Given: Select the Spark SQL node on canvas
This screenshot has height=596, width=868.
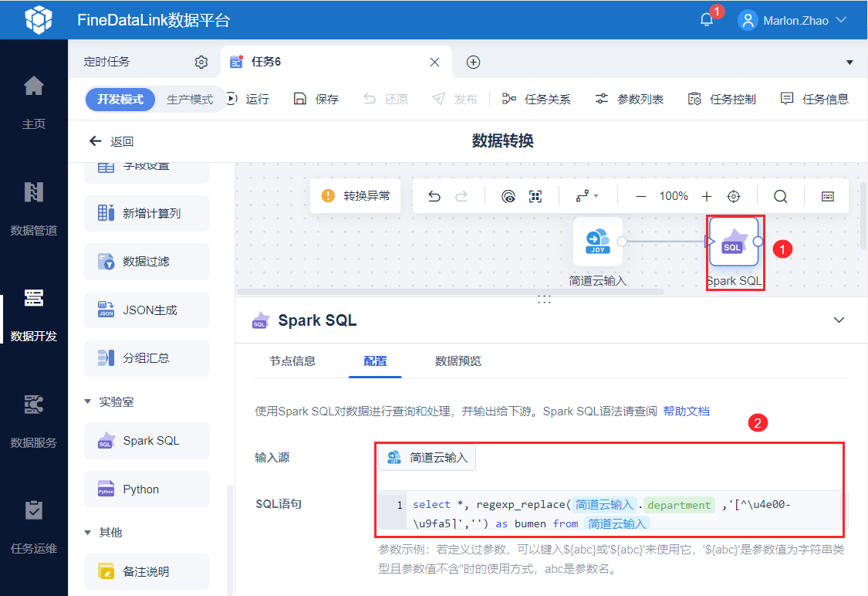Looking at the screenshot, I should pos(734,242).
